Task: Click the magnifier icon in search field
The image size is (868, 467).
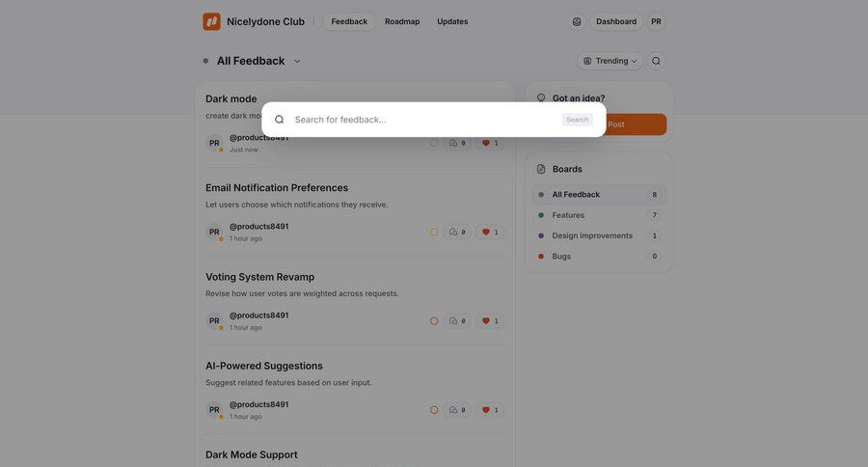Action: 280,120
